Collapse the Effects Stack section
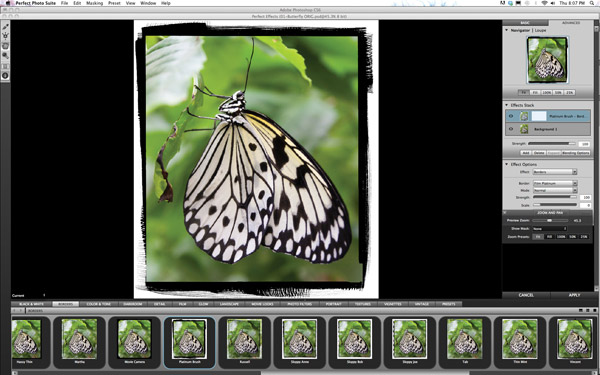This screenshot has width=600, height=375. click(507, 105)
